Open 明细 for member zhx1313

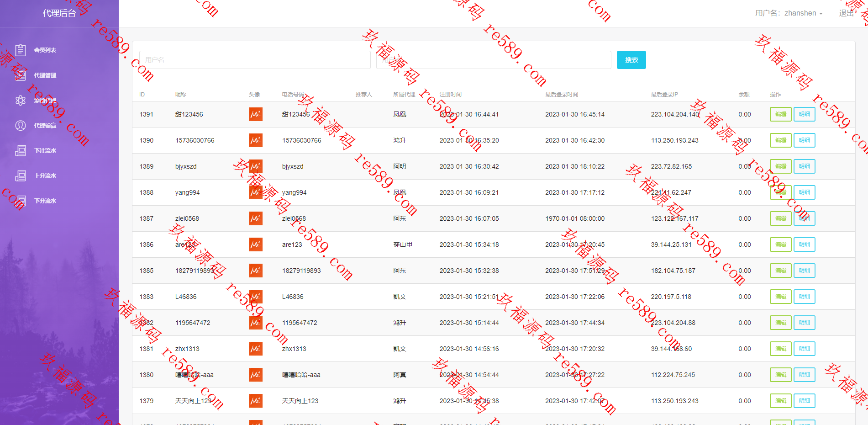click(x=805, y=349)
